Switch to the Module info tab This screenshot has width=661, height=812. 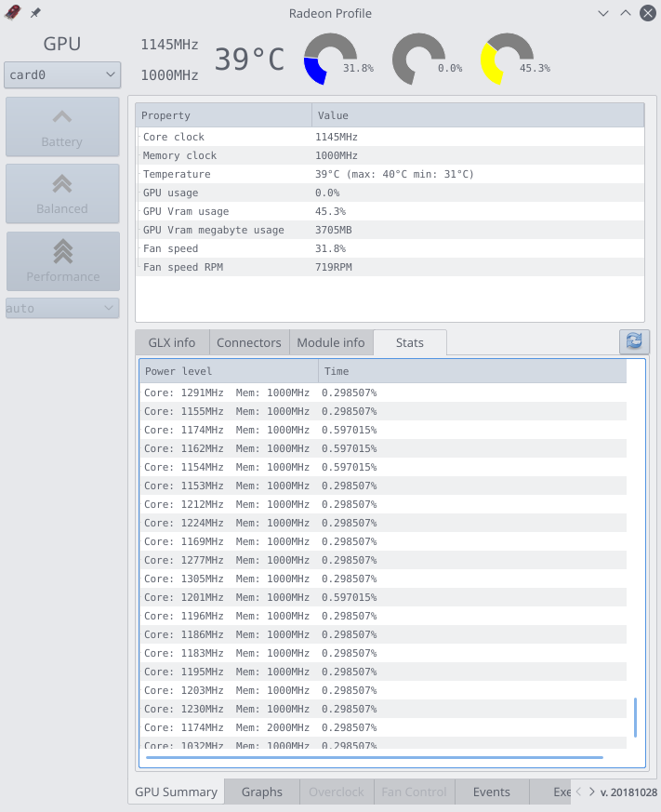[331, 343]
